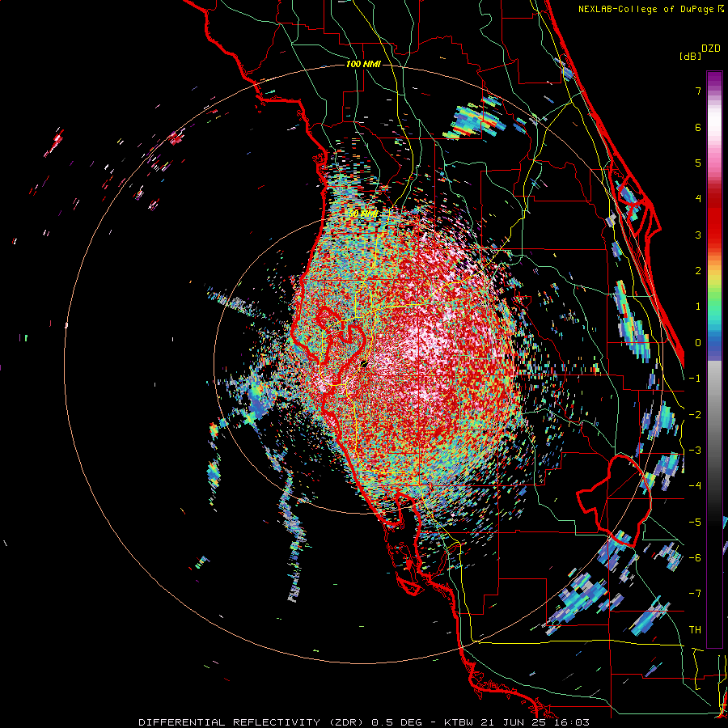
Task: Click the 1 value on the color scale
Action: [698, 307]
